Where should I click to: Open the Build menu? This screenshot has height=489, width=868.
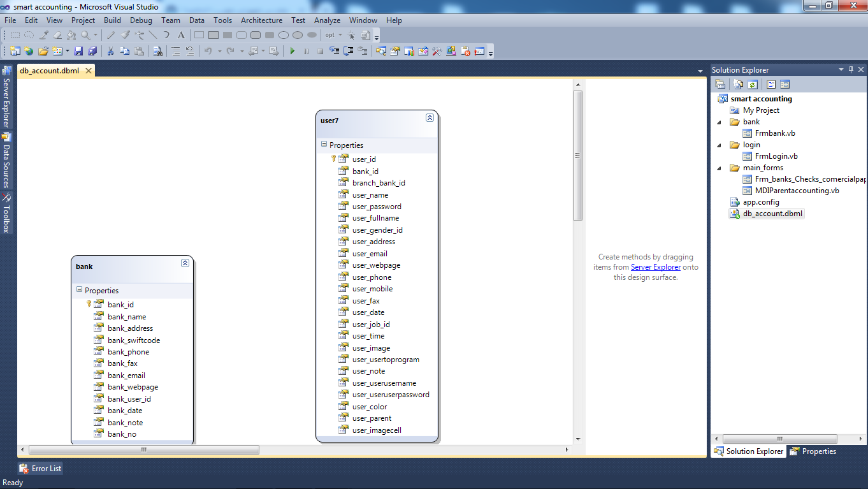(112, 20)
